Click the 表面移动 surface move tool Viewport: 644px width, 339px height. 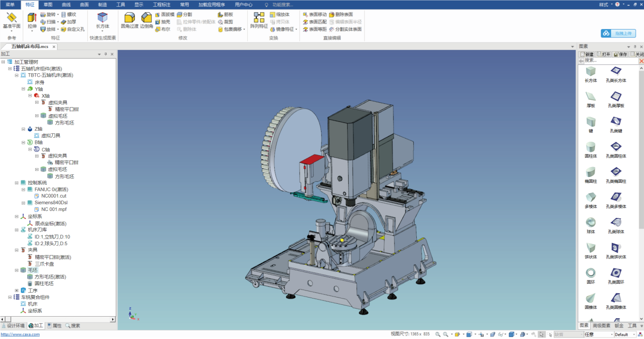tap(314, 15)
